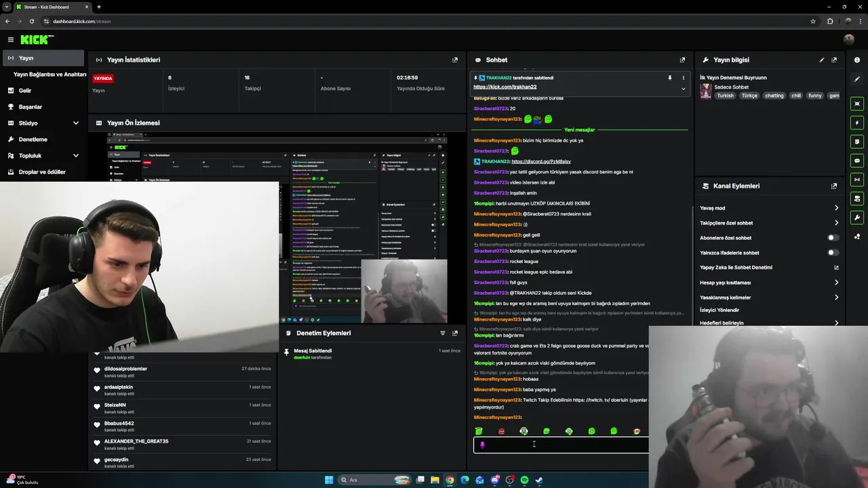The image size is (868, 488).
Task: Click the chatting stream tag
Action: pos(774,96)
